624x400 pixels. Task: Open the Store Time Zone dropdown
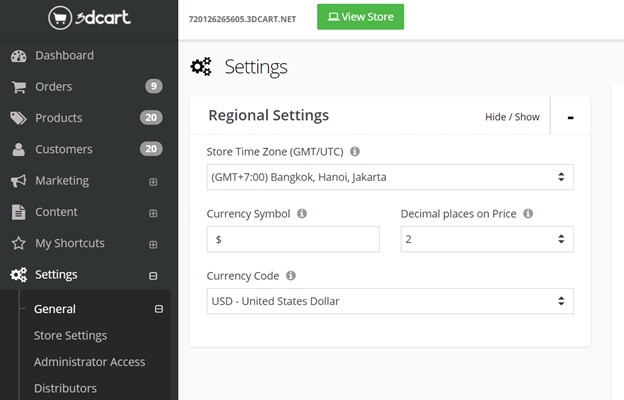[389, 177]
